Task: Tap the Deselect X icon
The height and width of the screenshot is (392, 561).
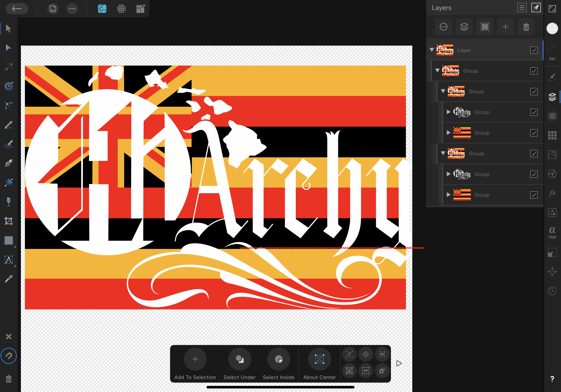Action: (x=8, y=337)
